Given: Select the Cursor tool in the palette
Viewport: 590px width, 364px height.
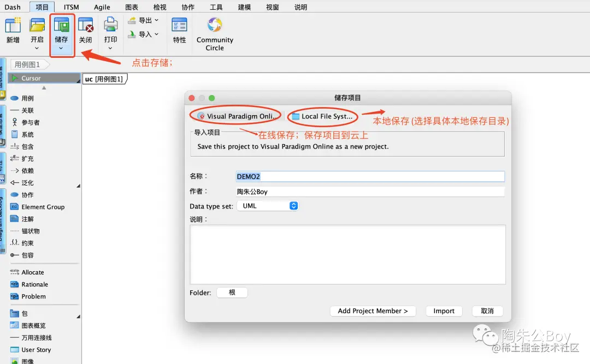Looking at the screenshot, I should point(44,78).
